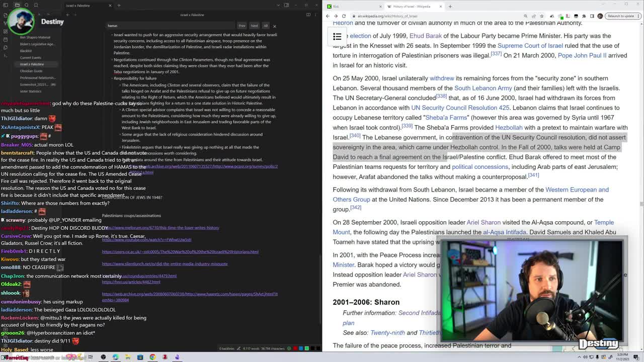Close the Obsidian search bar
This screenshot has width=644, height=362.
tap(274, 26)
